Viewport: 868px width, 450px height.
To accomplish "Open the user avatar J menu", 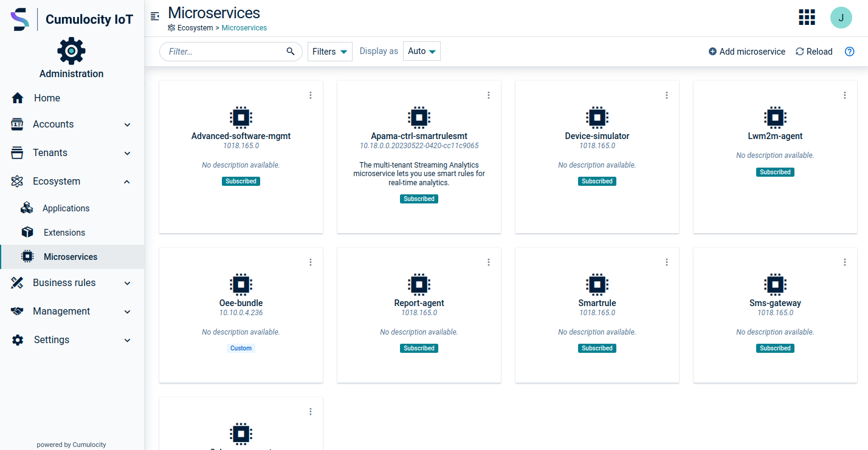I will tap(841, 18).
